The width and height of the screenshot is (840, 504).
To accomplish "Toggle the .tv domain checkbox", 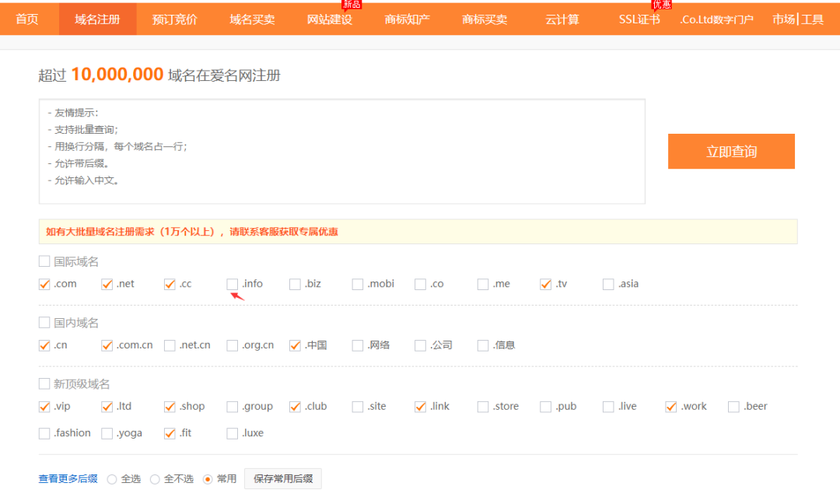I will pyautogui.click(x=546, y=285).
